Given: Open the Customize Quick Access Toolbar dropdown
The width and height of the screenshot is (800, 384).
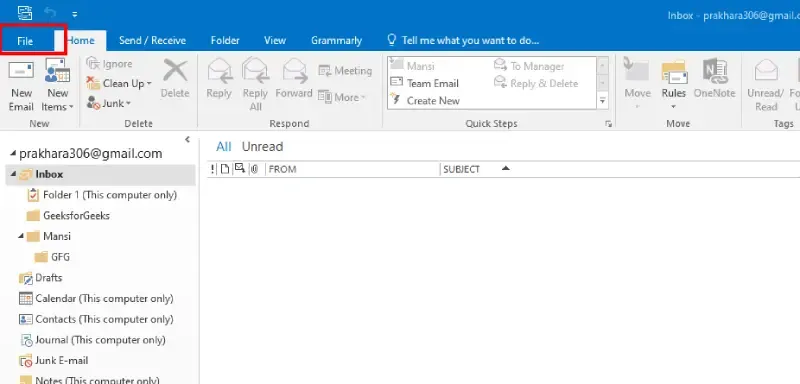Looking at the screenshot, I should (x=74, y=14).
